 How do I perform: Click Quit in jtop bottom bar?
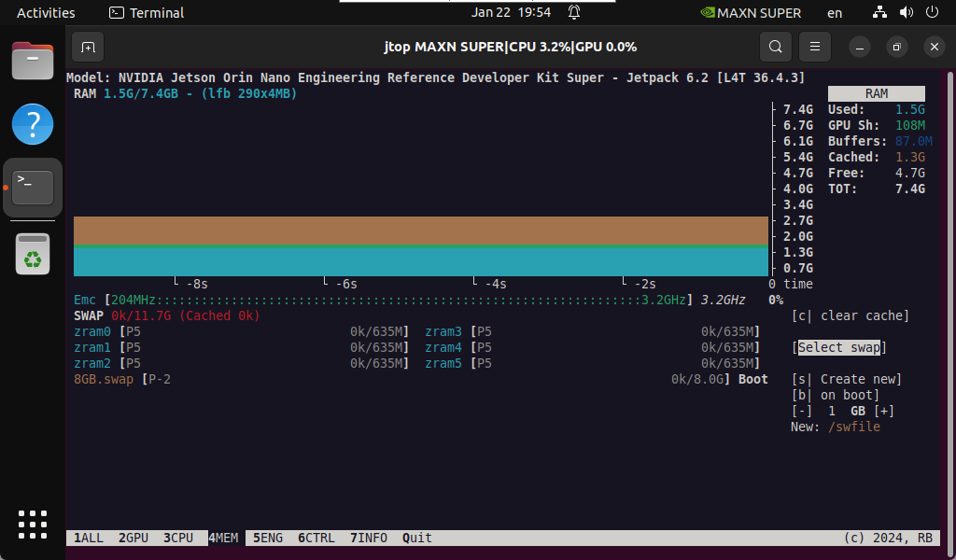tap(417, 539)
